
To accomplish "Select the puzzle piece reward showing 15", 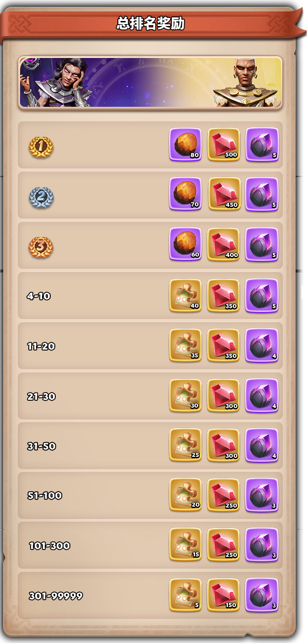I will [185, 545].
